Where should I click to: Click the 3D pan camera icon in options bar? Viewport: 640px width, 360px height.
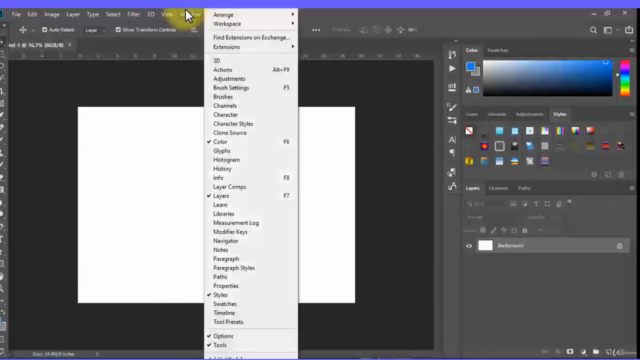388,30
